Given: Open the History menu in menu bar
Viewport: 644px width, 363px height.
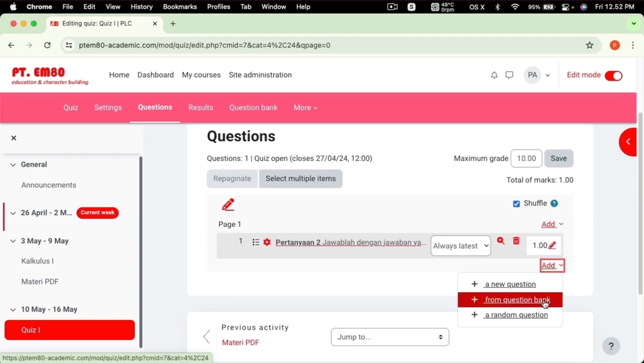Looking at the screenshot, I should point(142,7).
